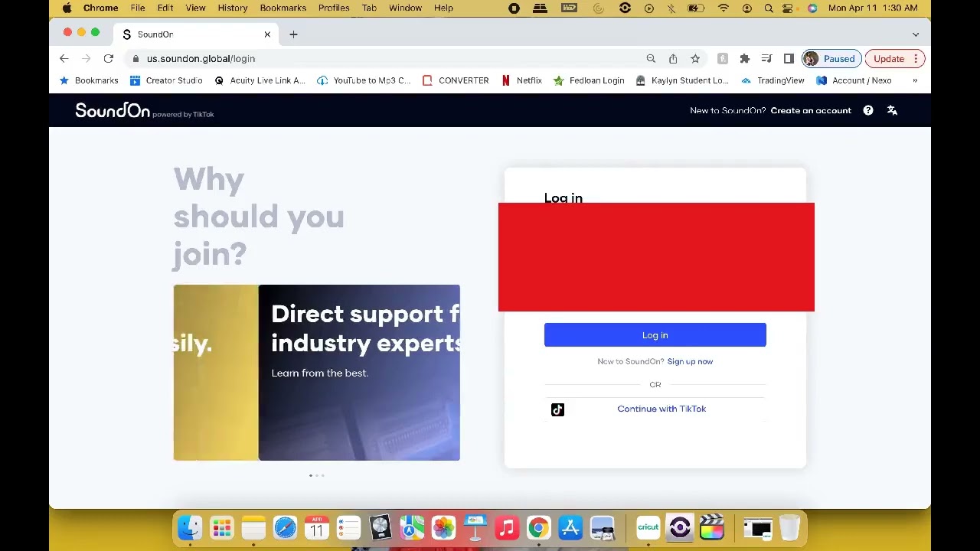The width and height of the screenshot is (980, 551).
Task: Go back with browser back arrow
Action: coord(64,59)
